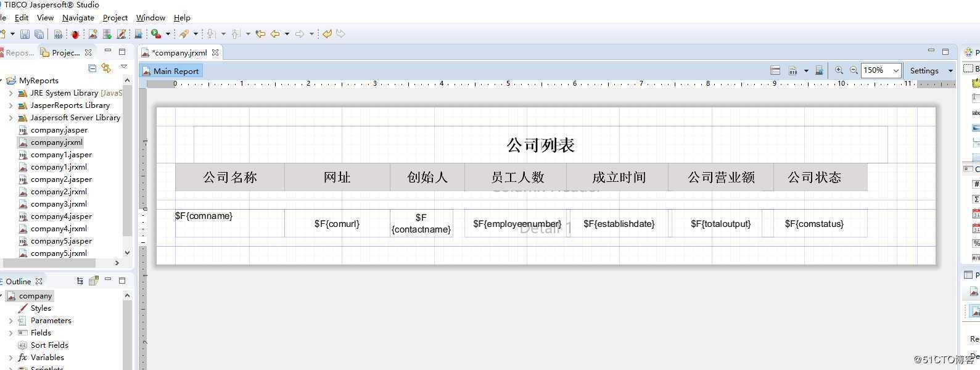Close the Outline view tab

(x=39, y=281)
